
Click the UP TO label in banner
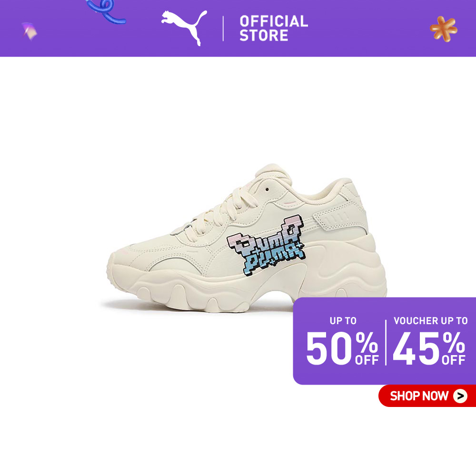pyautogui.click(x=343, y=320)
